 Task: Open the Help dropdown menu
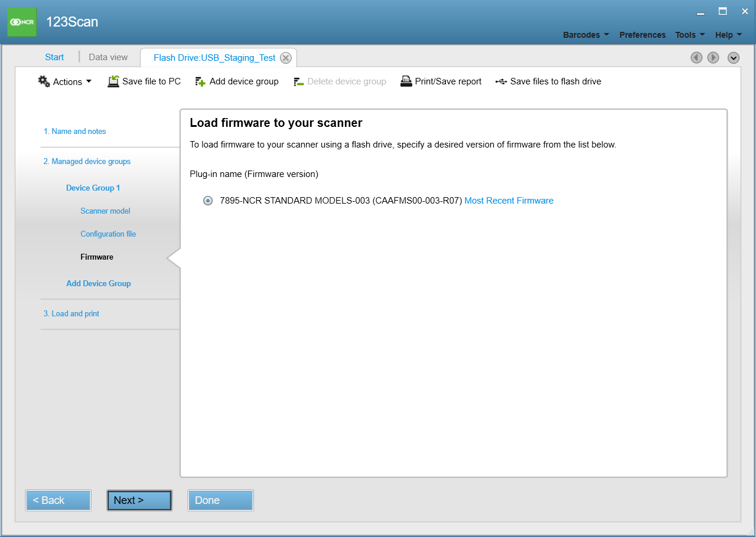[728, 35]
